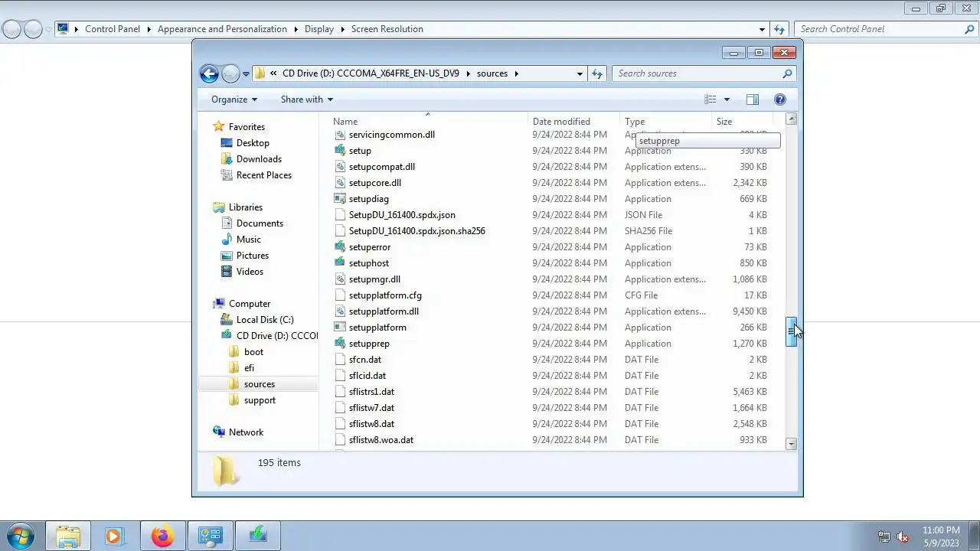Click the setupdiag application icon
The height and width of the screenshot is (551, 980).
341,199
